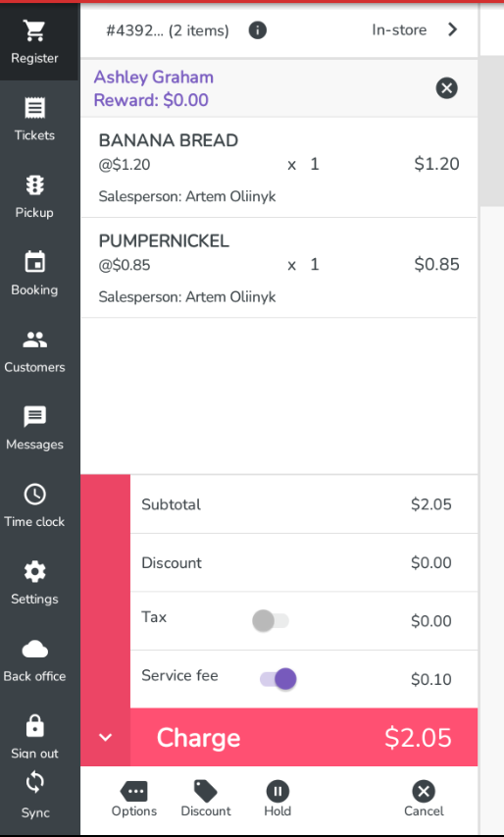Viewport: 504px width, 837px height.
Task: Put the order on Hold
Action: click(277, 799)
